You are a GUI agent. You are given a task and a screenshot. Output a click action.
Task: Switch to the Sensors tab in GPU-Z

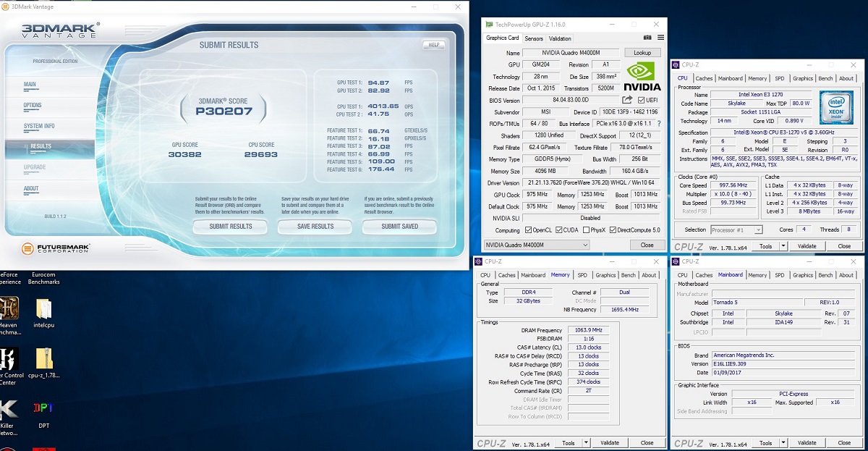tap(534, 38)
